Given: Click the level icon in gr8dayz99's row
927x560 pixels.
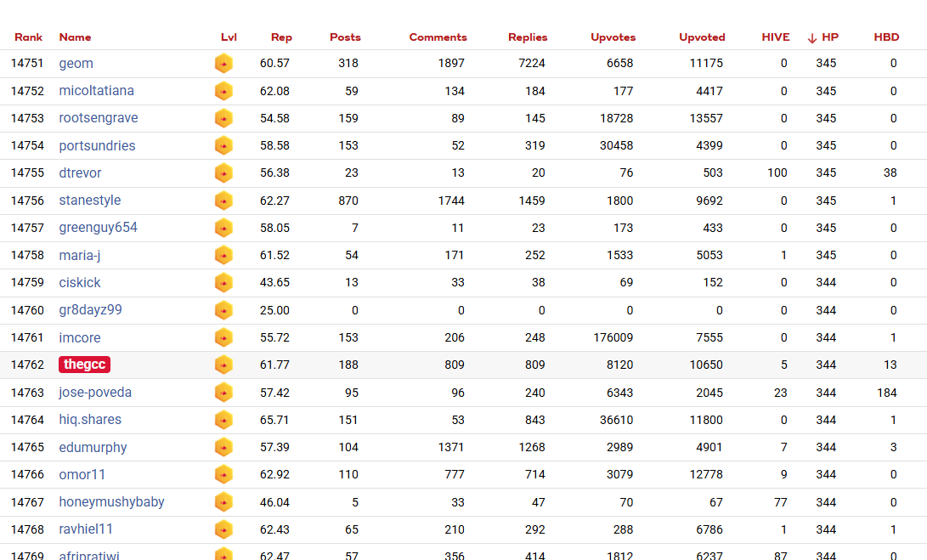Looking at the screenshot, I should pyautogui.click(x=223, y=310).
